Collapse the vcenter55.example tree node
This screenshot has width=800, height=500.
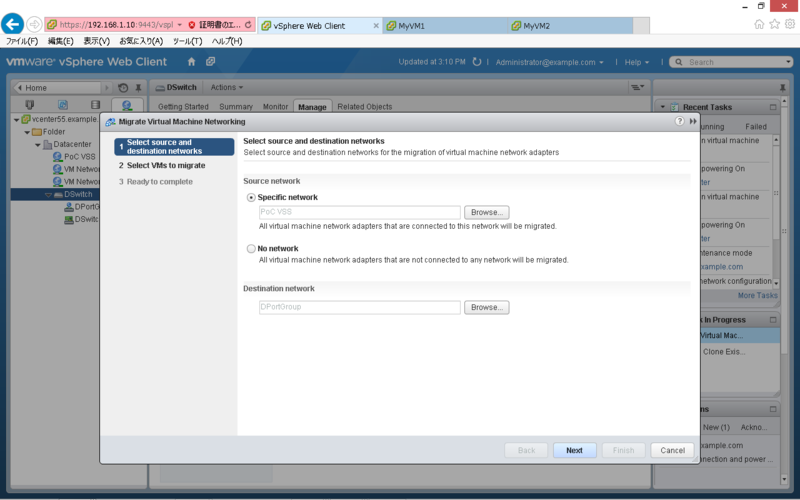coord(16,119)
